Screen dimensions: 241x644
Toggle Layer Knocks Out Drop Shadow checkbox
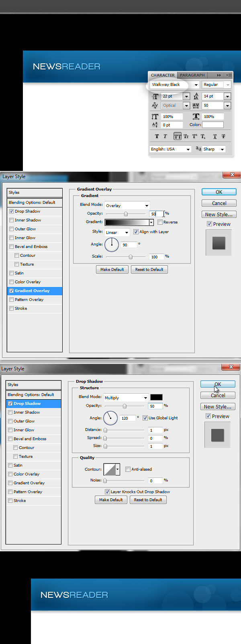click(x=107, y=492)
